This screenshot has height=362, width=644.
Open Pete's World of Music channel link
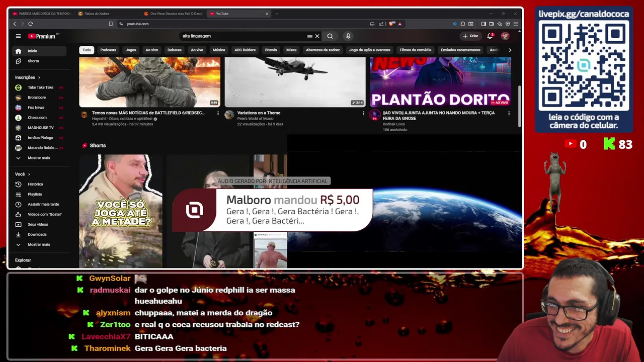(x=256, y=119)
